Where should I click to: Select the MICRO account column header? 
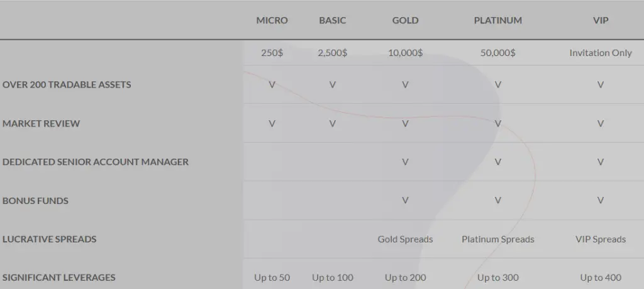[272, 20]
